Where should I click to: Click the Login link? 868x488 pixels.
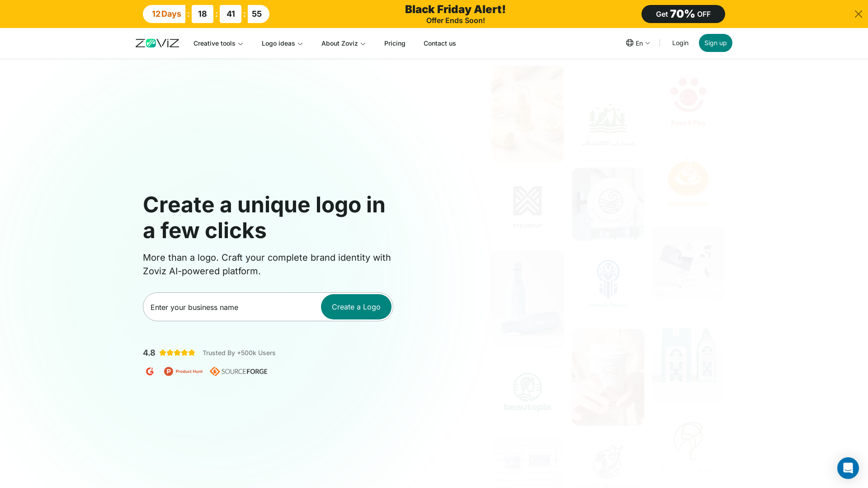[x=680, y=43]
